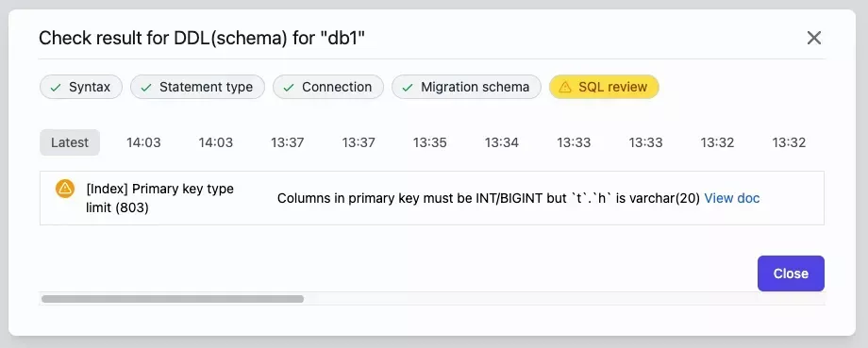
Task: Click the green checkmark in Statement type badge
Action: [x=146, y=88]
